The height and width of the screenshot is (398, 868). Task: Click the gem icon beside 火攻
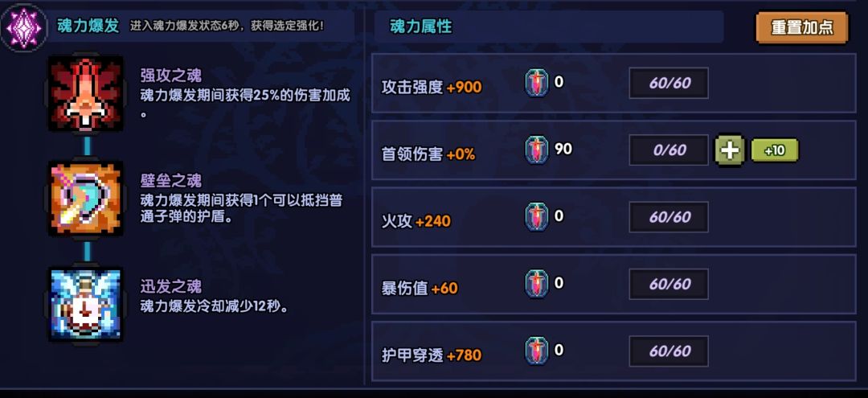537,217
